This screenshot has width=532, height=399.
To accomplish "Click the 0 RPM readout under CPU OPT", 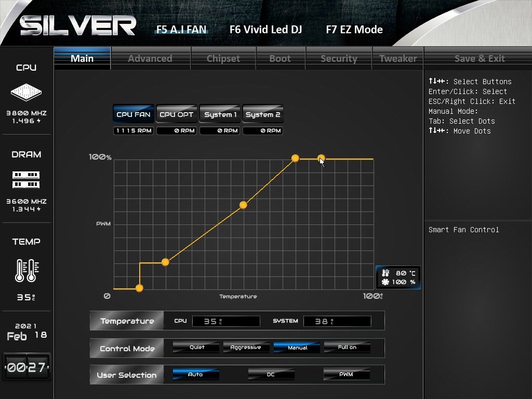I will pos(177,130).
